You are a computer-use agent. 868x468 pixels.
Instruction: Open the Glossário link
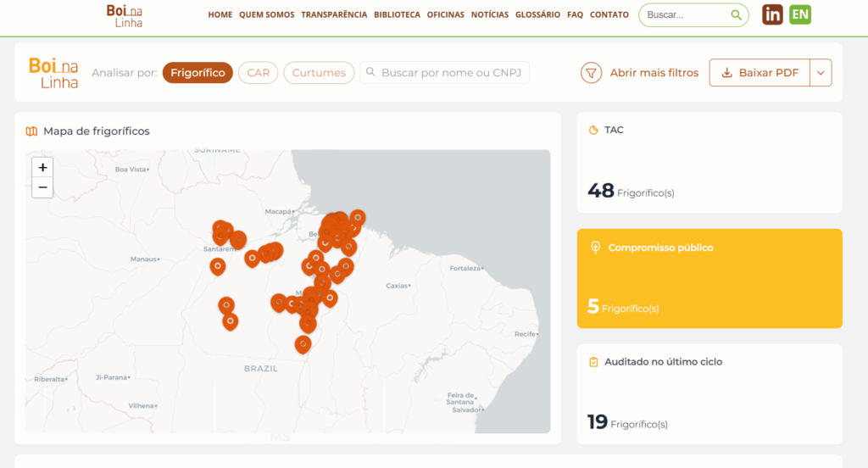(537, 15)
